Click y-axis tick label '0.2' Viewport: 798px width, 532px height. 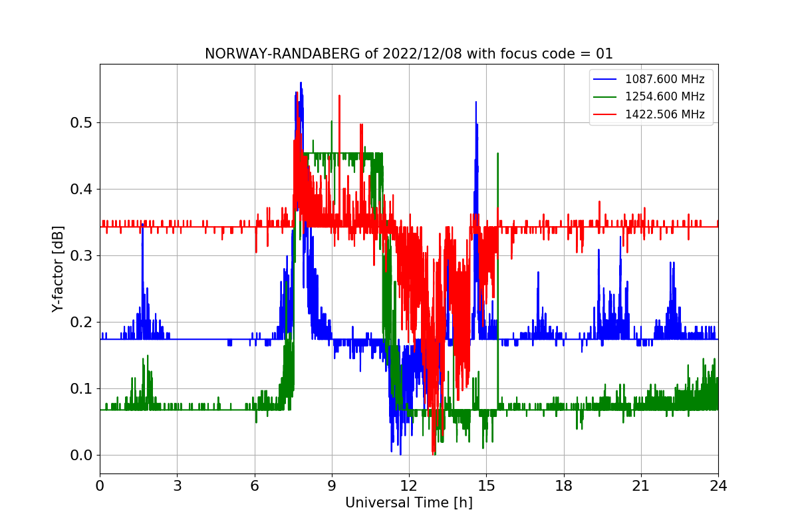coord(82,323)
